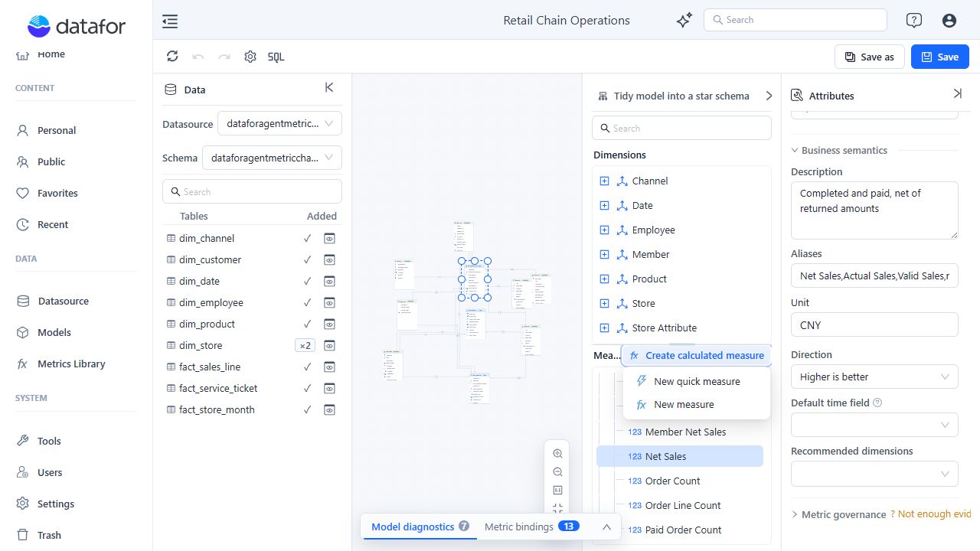Open the Default time field dropdown

[874, 425]
